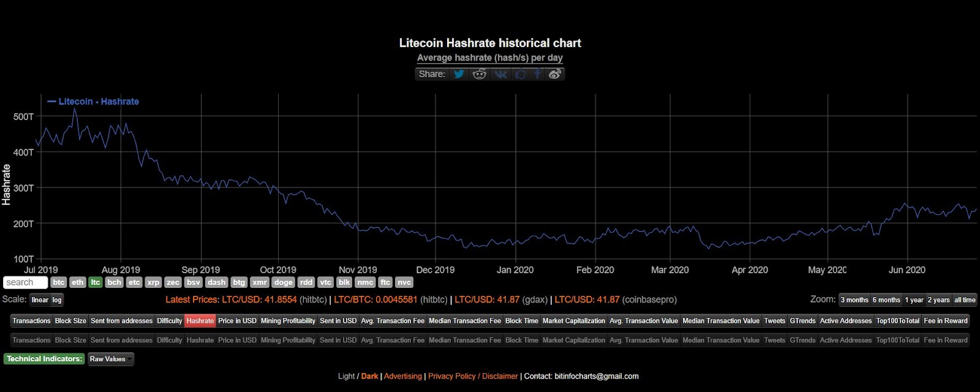The image size is (980, 392).
Task: Zoom chart to 2 years
Action: 938,300
